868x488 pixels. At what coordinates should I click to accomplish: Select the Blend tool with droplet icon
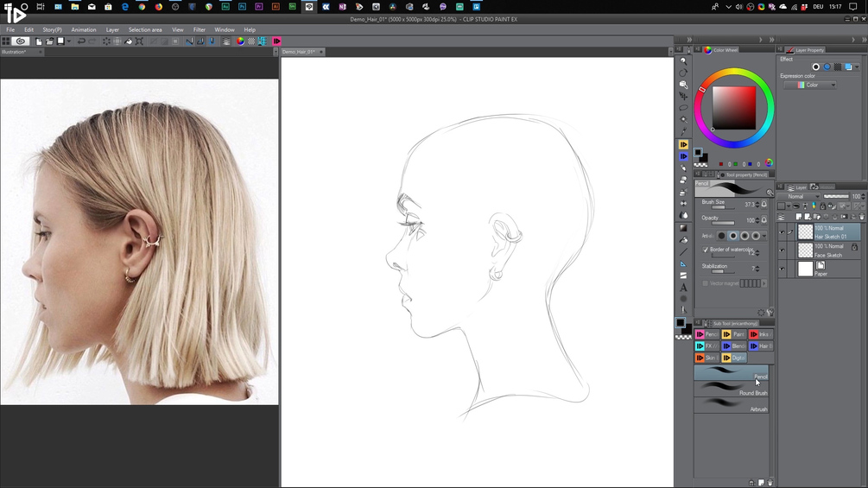click(684, 216)
